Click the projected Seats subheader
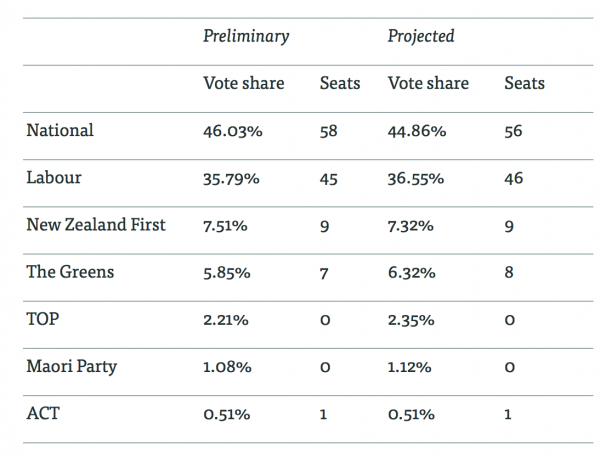600x462 pixels. point(524,83)
